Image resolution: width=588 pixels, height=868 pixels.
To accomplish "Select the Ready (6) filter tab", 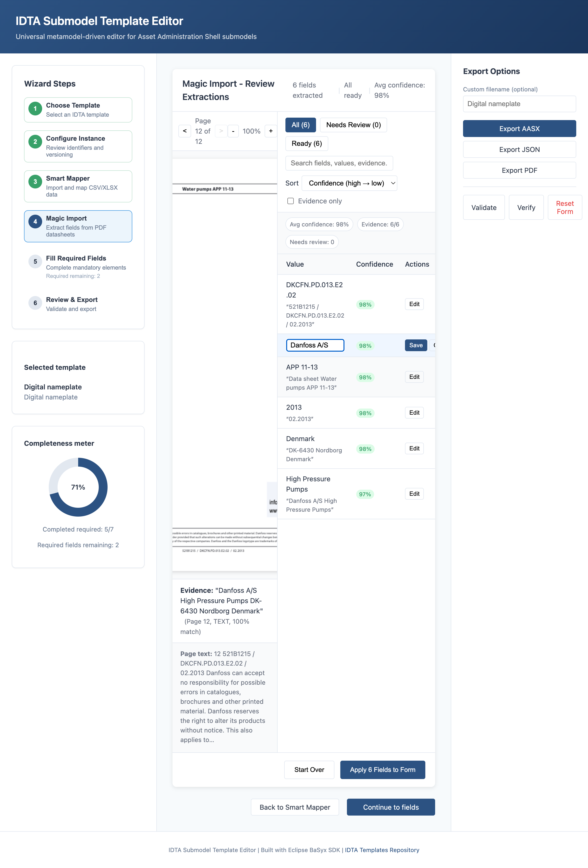I will [306, 143].
